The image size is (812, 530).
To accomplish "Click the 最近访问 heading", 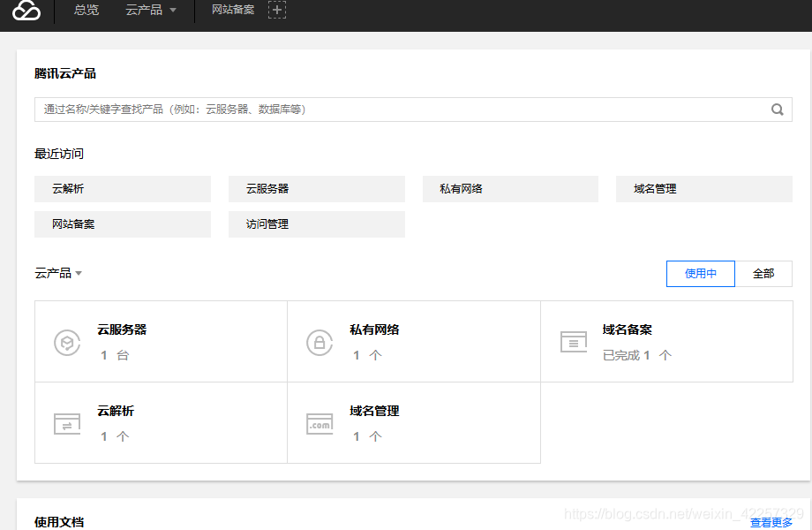I will (x=59, y=154).
